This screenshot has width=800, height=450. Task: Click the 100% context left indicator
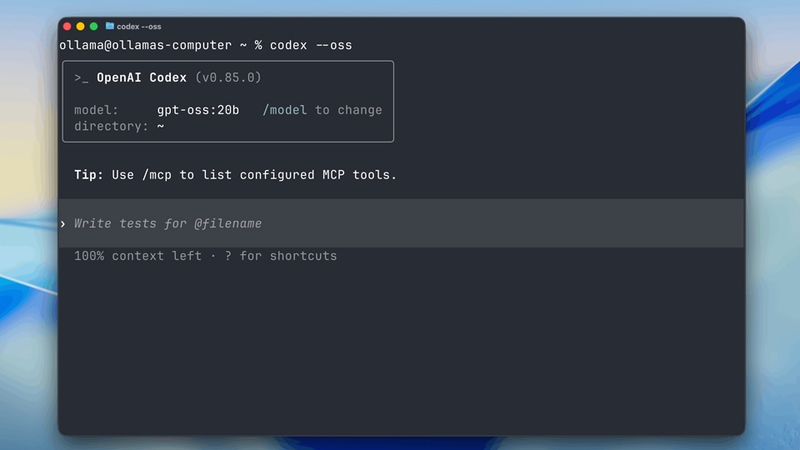(x=138, y=256)
